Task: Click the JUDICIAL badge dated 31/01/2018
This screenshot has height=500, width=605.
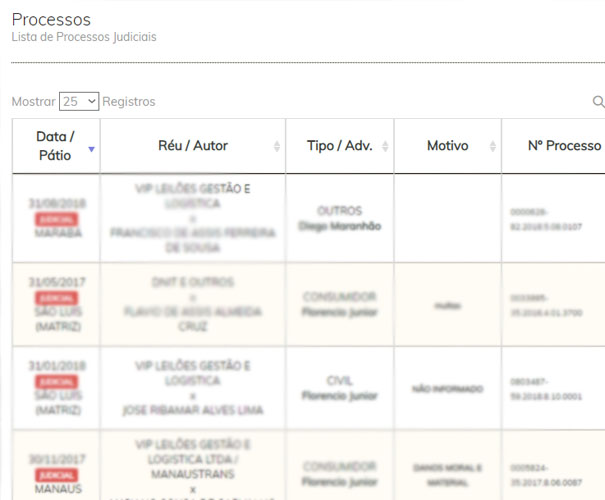Action: [56, 382]
